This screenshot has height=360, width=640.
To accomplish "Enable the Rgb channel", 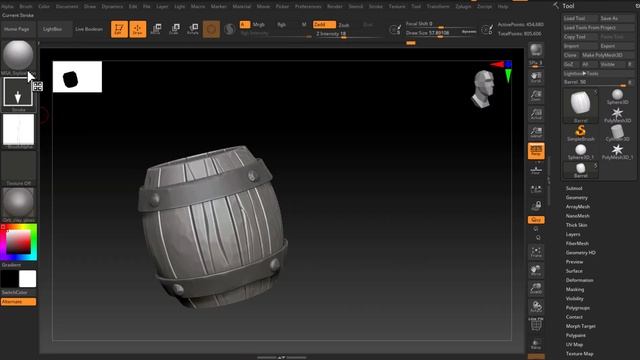I will point(282,24).
